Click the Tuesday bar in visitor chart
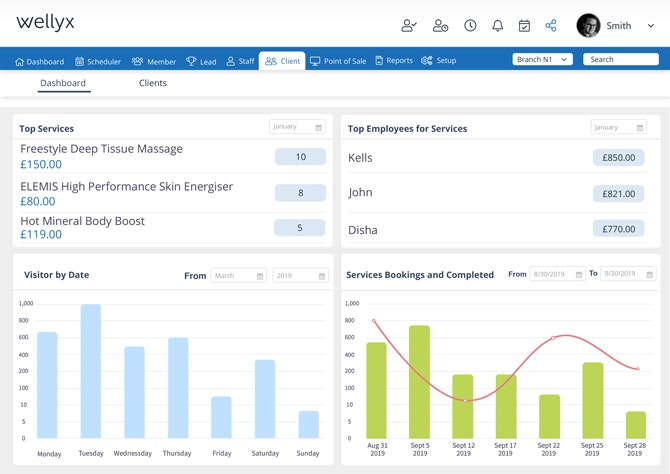 tap(91, 371)
